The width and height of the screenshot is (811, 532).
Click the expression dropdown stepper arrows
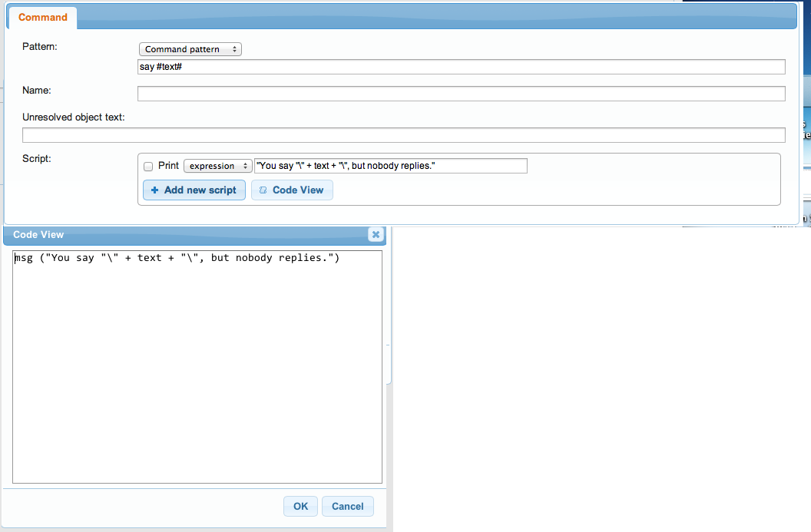245,165
